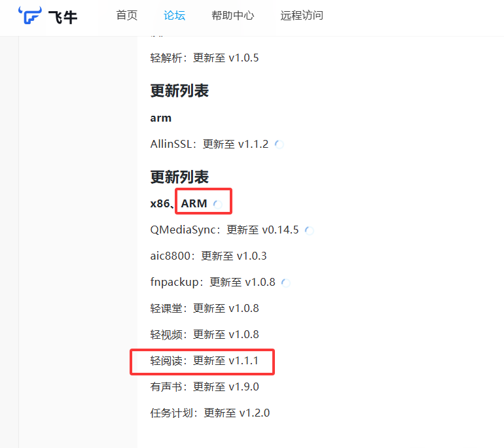Select the text 轻解析：更新至 v1.0.5
The width and height of the screenshot is (504, 448).
[204, 58]
